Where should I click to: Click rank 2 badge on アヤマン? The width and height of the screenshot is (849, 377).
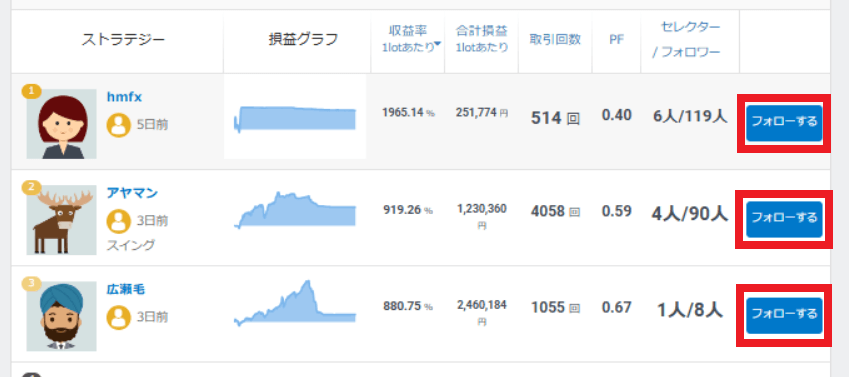(x=31, y=187)
